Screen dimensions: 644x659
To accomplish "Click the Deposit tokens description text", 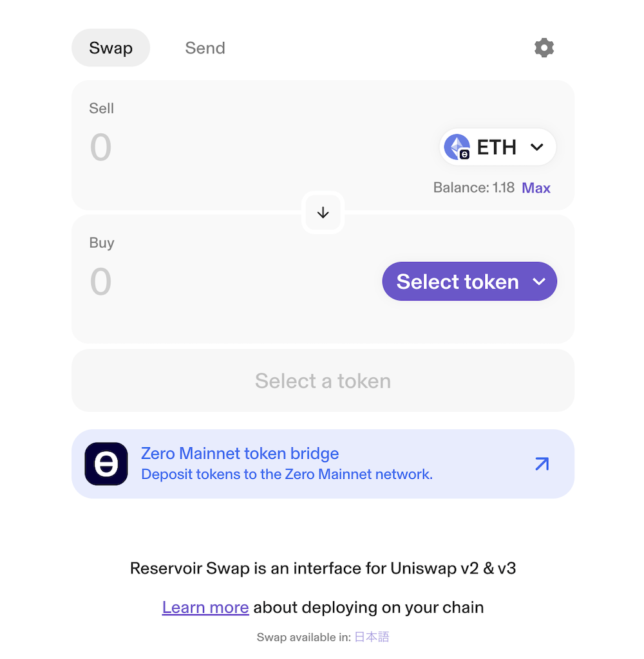I will pyautogui.click(x=287, y=475).
